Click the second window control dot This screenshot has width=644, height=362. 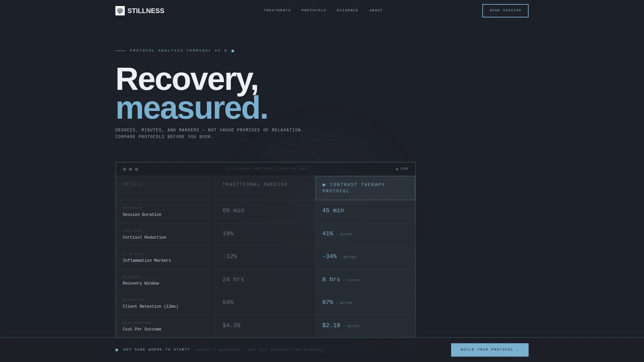click(x=130, y=169)
